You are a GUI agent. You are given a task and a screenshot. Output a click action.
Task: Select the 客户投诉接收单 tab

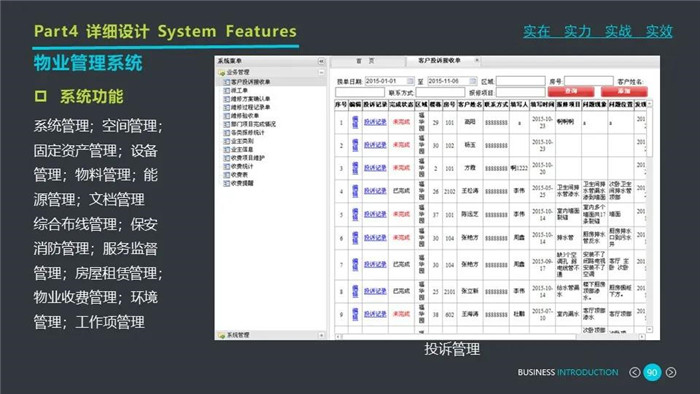coord(439,61)
